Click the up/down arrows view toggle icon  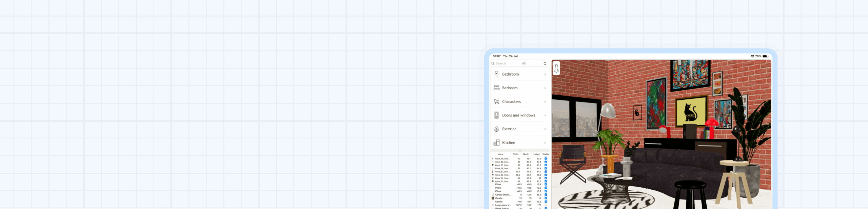pos(556,68)
